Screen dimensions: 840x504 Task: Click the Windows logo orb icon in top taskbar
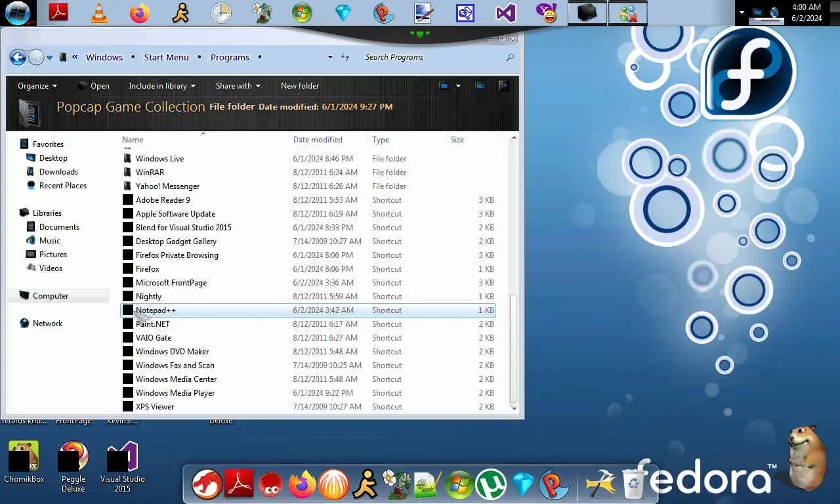click(x=303, y=12)
